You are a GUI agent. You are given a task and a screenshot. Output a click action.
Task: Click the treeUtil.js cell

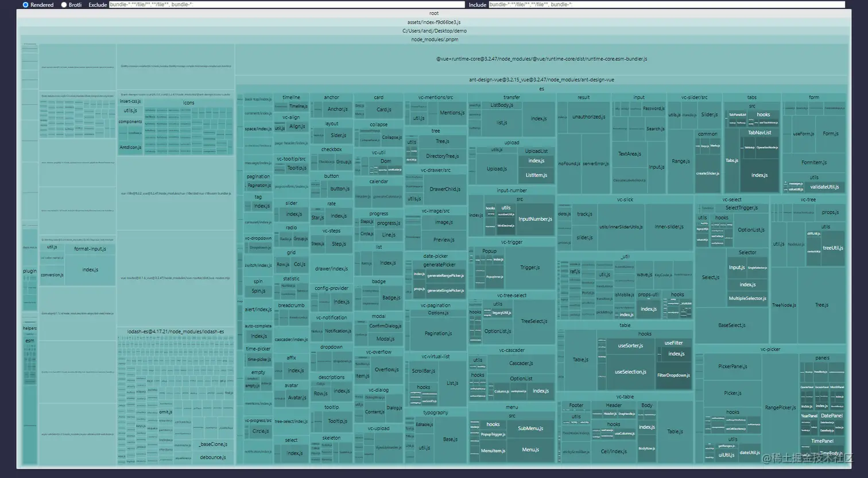(x=832, y=248)
